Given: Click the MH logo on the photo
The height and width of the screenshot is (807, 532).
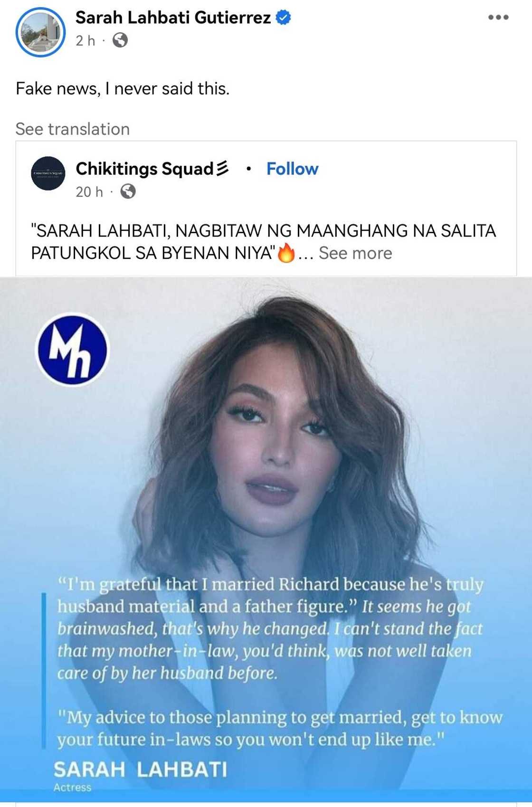Looking at the screenshot, I should [73, 350].
